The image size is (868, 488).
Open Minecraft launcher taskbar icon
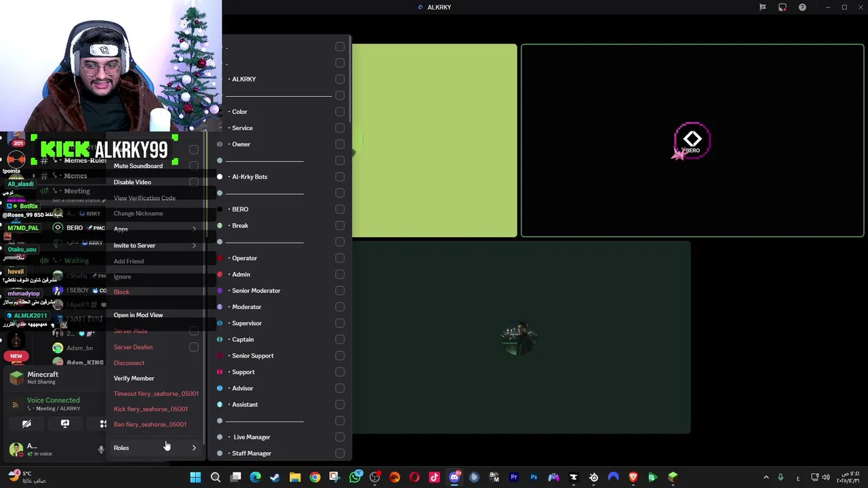point(673,477)
